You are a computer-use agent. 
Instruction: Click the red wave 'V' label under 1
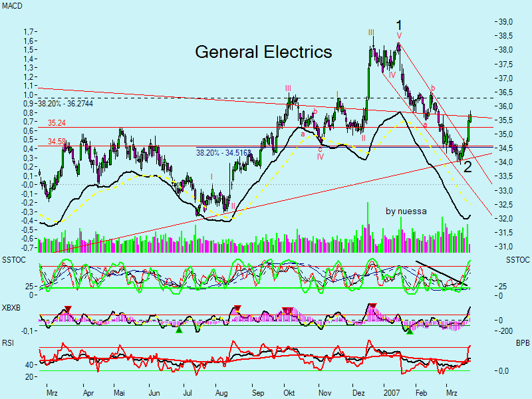pyautogui.click(x=400, y=36)
